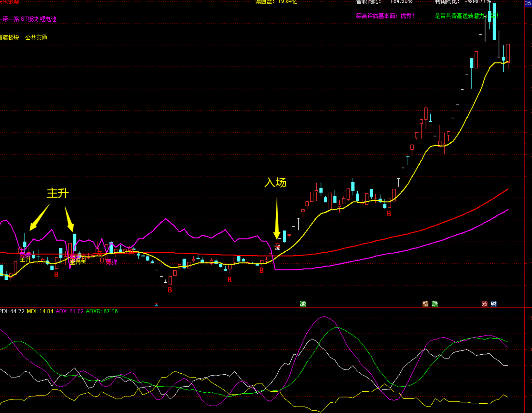
Task: Click the MDI: 14.04 indicator value
Action: pyautogui.click(x=40, y=311)
